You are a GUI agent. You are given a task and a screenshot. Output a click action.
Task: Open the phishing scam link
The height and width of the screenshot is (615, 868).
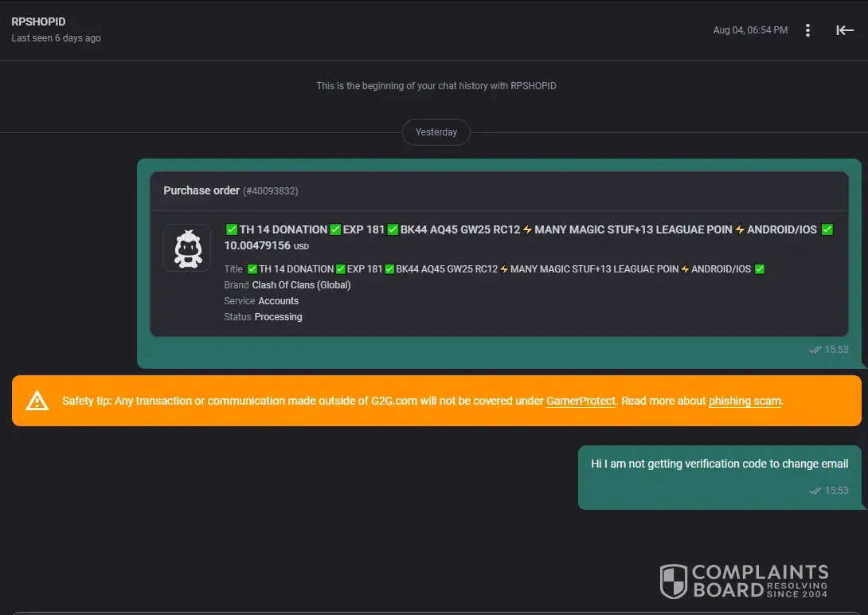pyautogui.click(x=745, y=401)
